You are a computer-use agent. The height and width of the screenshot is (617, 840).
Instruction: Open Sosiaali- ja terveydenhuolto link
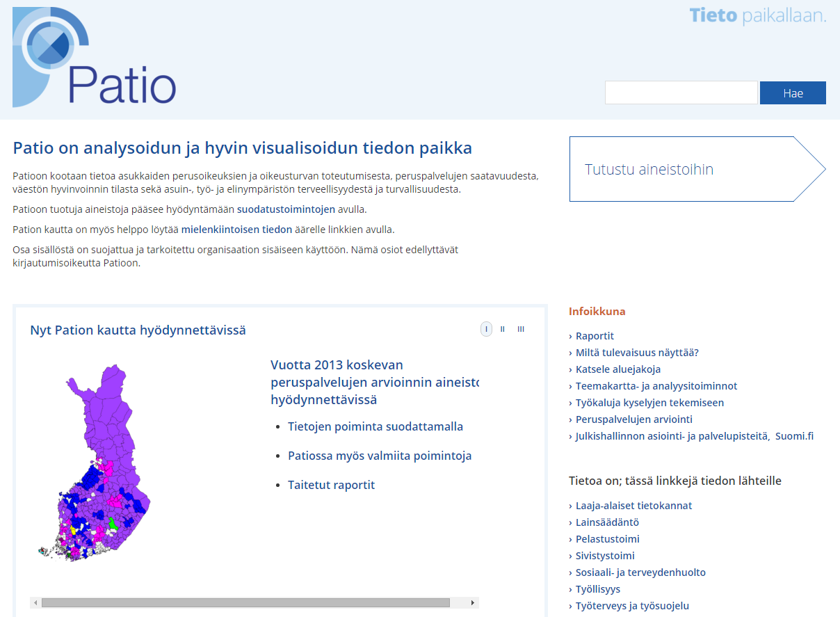pos(640,572)
